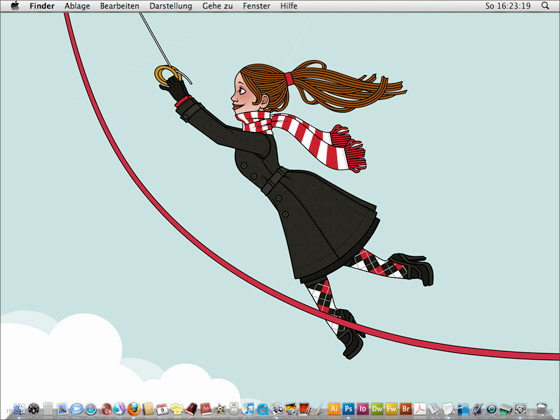Viewport: 560px width, 420px height.
Task: Open iCal calendar in the Dock
Action: point(162,409)
